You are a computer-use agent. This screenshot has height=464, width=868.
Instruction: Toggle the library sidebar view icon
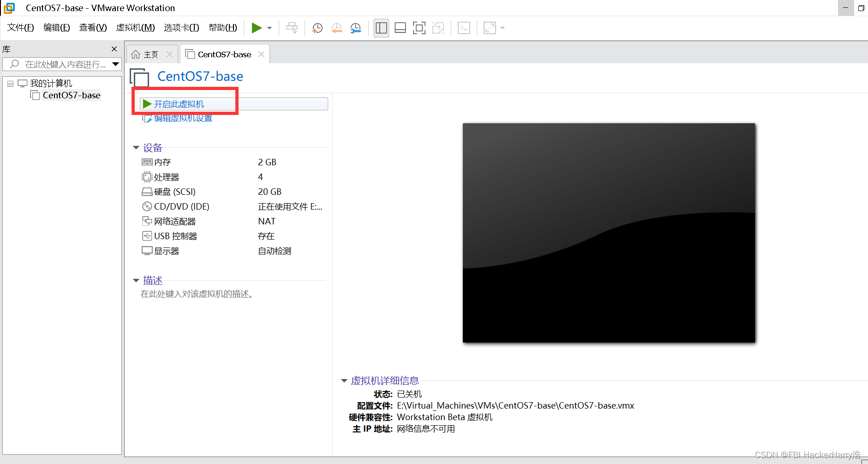click(381, 28)
